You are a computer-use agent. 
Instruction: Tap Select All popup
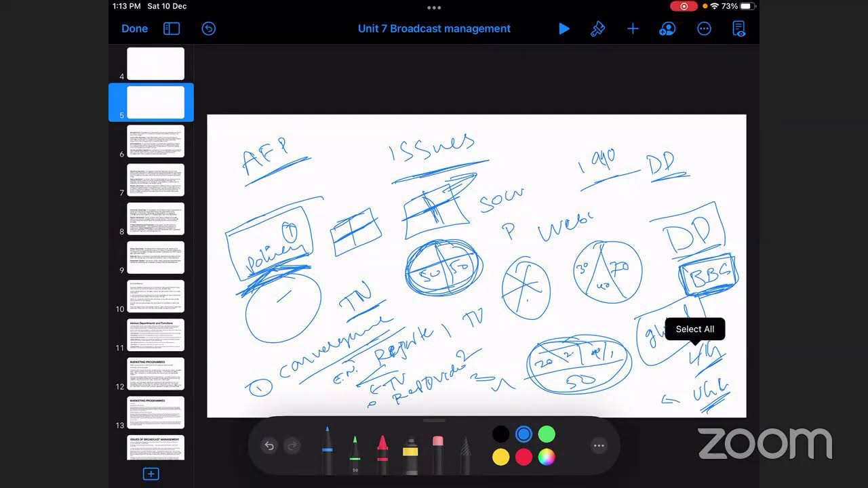695,329
